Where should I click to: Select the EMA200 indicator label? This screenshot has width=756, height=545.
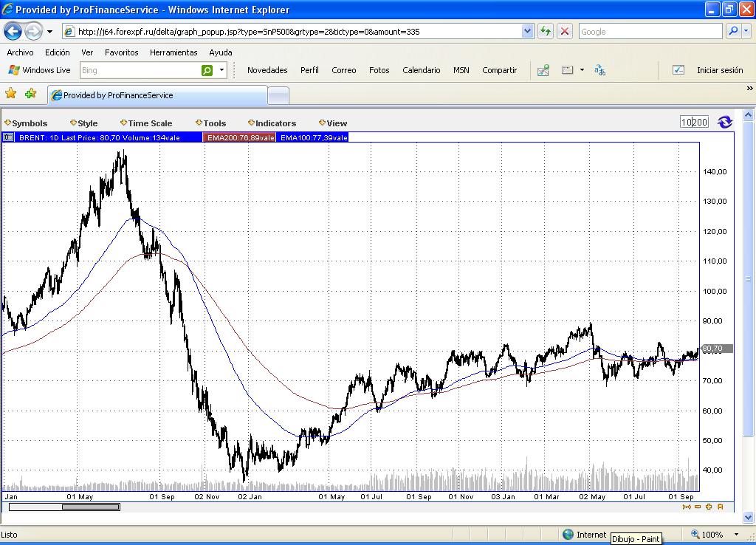pyautogui.click(x=240, y=138)
